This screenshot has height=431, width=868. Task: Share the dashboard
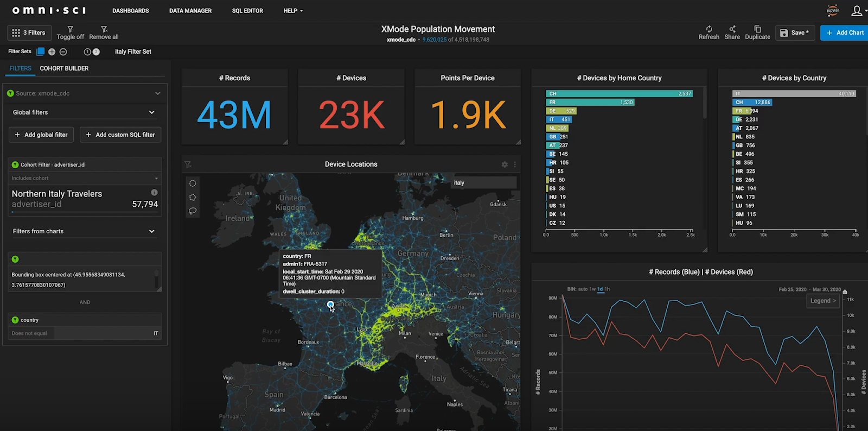click(732, 33)
